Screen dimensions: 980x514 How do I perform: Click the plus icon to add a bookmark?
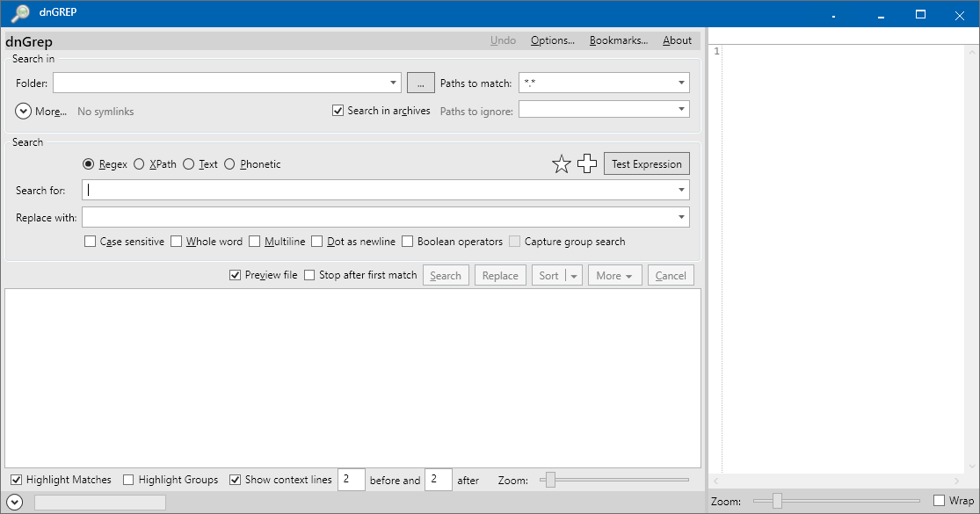click(586, 163)
